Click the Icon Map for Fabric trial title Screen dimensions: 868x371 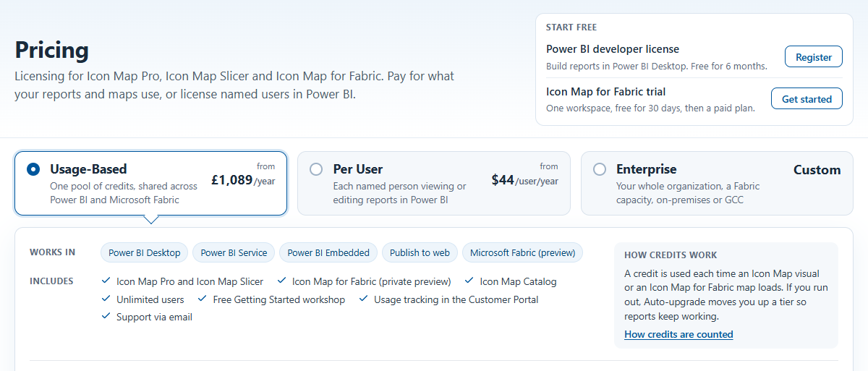606,92
